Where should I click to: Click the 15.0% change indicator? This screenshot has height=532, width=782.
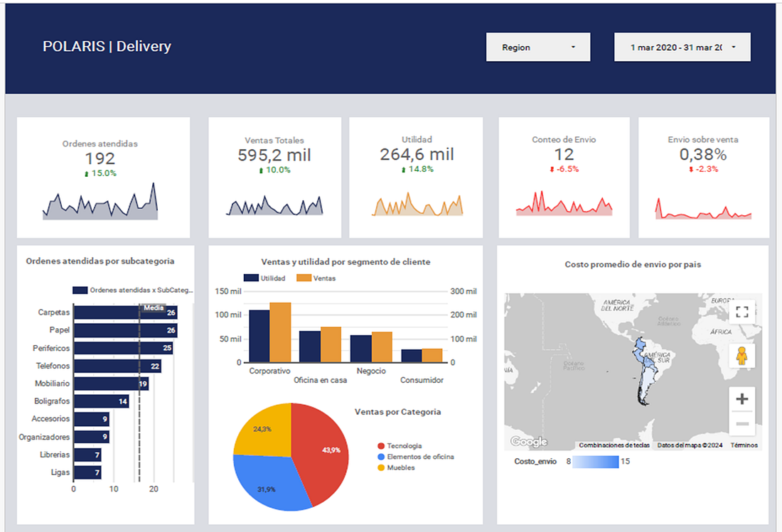100,173
